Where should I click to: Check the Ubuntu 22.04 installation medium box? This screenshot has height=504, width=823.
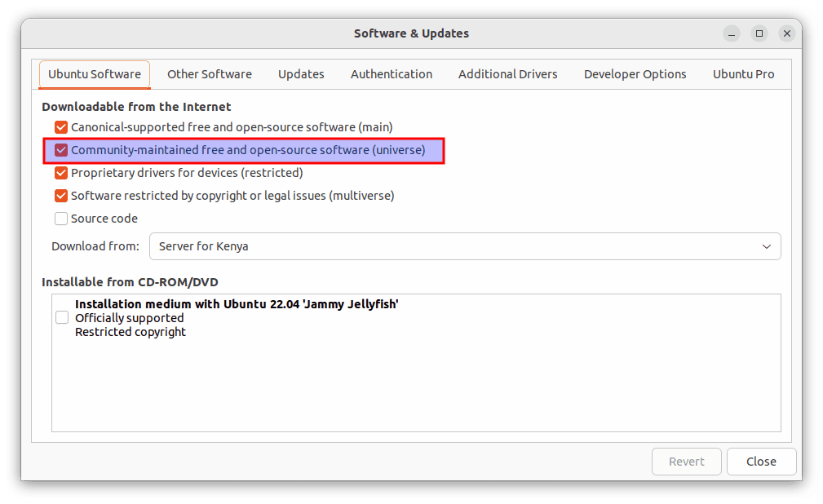(x=62, y=318)
